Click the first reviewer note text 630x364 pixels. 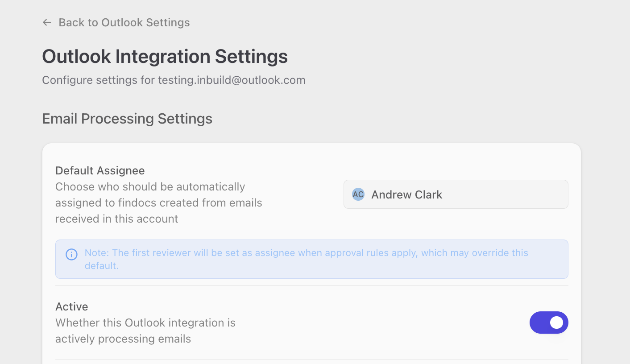click(x=307, y=259)
